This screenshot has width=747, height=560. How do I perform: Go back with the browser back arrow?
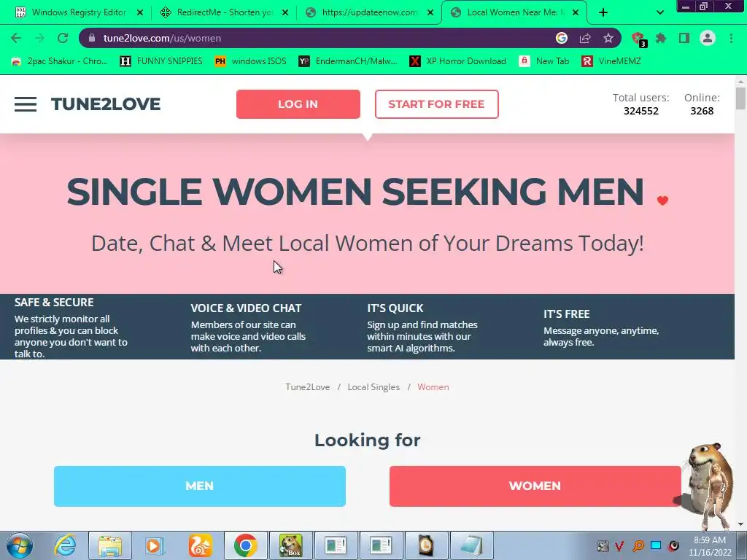click(16, 38)
